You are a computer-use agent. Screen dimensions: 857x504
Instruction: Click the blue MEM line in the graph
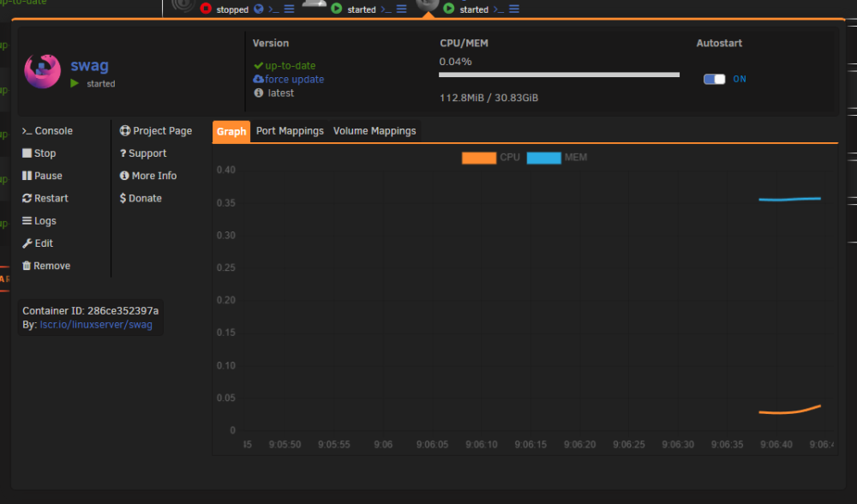pos(790,199)
